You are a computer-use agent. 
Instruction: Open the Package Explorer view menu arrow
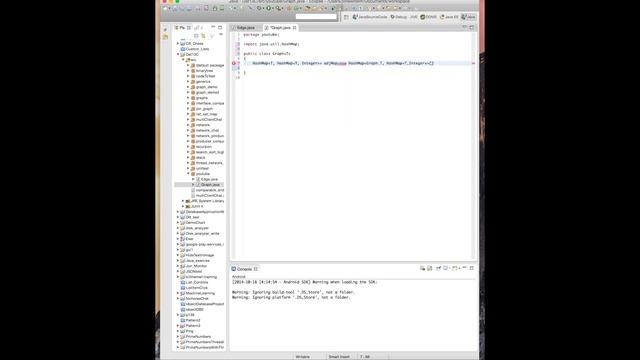221,35
